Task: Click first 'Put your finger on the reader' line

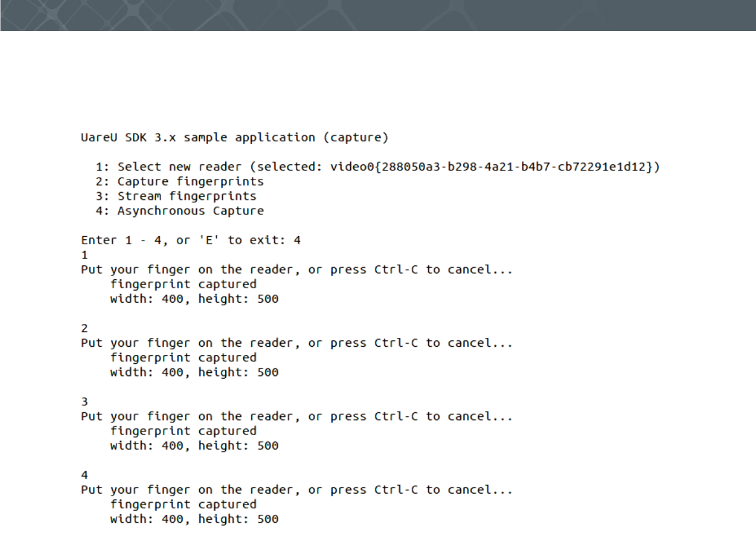Action: [x=297, y=270]
